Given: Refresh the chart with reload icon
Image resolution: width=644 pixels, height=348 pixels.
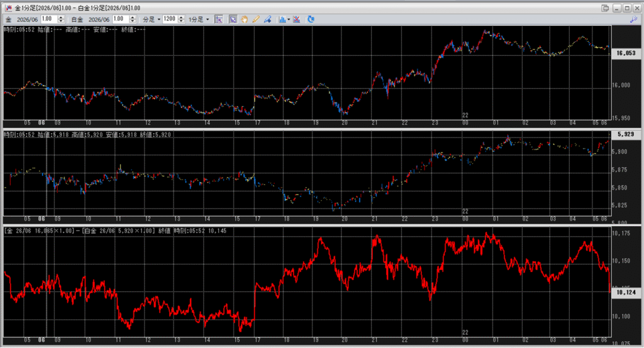Looking at the screenshot, I should pos(311,19).
